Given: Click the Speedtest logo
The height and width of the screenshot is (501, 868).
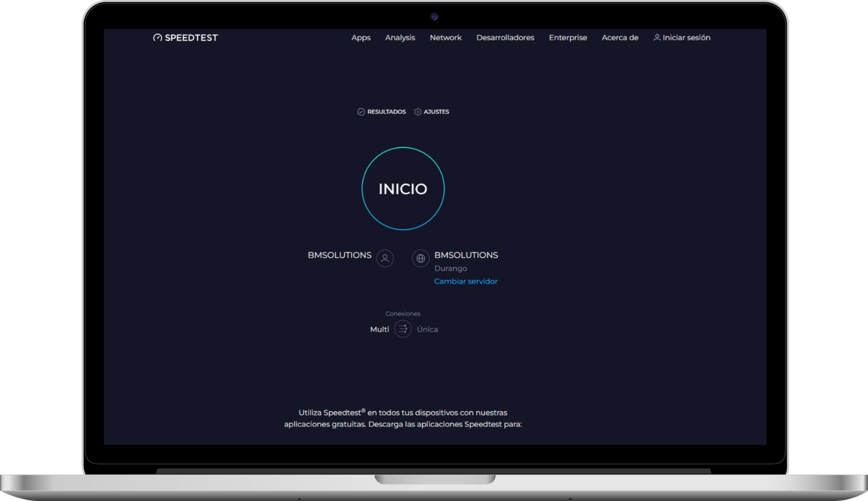Looking at the screenshot, I should [x=185, y=38].
